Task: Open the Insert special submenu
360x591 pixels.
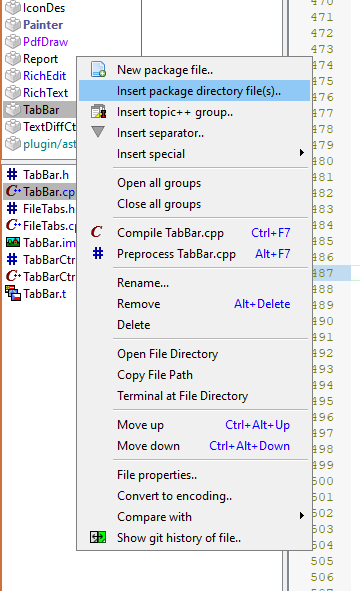Action: pyautogui.click(x=194, y=154)
